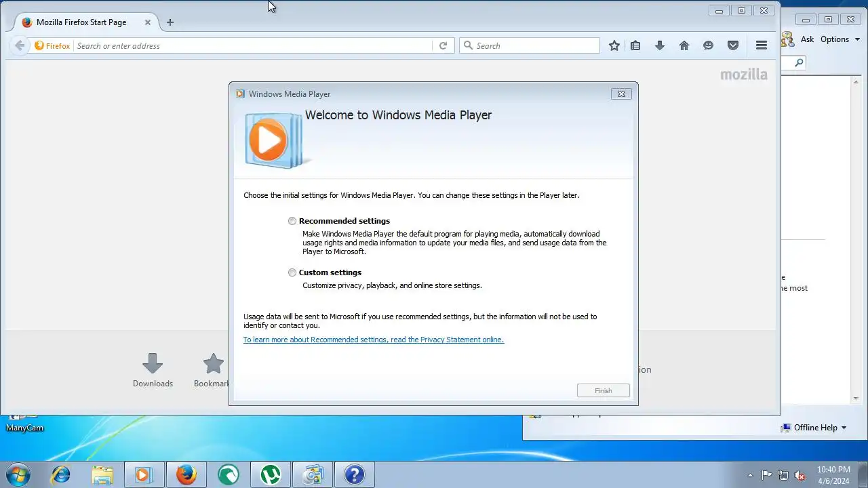
Task: Open Firefox downloads arrow in toolbar
Action: pyautogui.click(x=660, y=45)
